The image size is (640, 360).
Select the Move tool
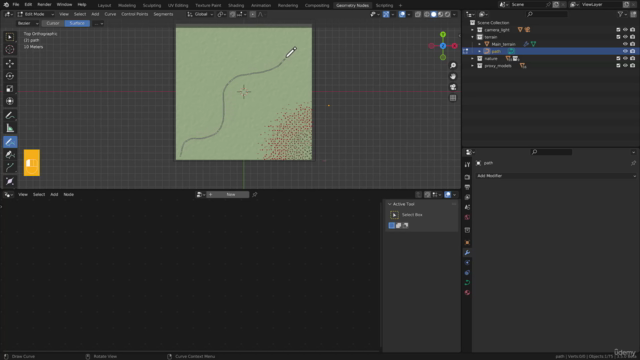[x=10, y=64]
